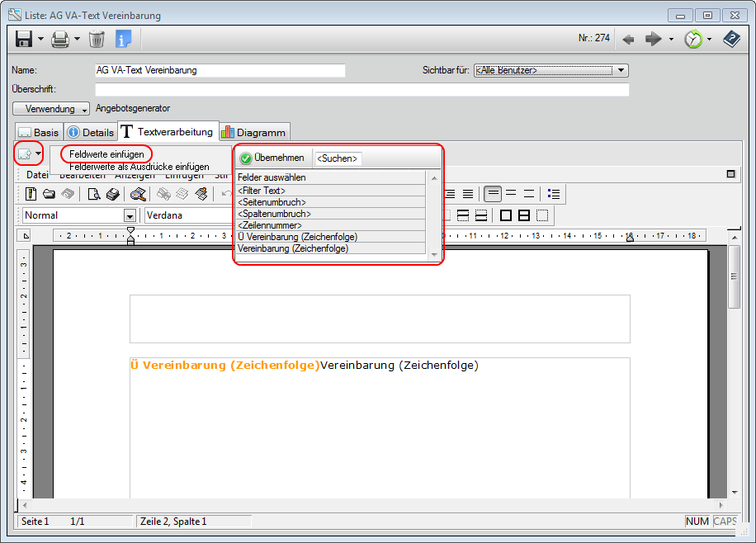Go to previous record with left arrow
The height and width of the screenshot is (543, 756).
(628, 39)
